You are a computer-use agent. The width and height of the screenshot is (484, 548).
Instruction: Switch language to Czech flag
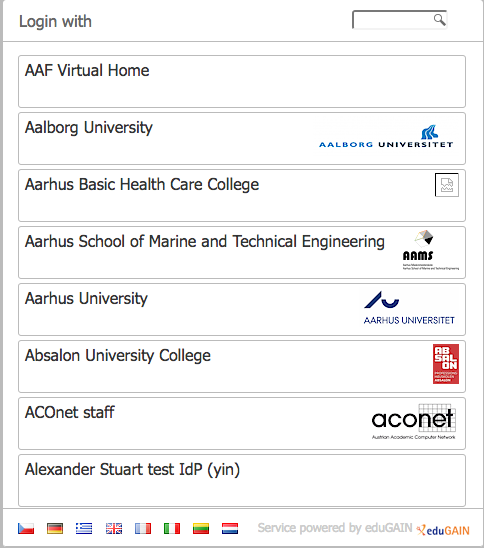26,528
